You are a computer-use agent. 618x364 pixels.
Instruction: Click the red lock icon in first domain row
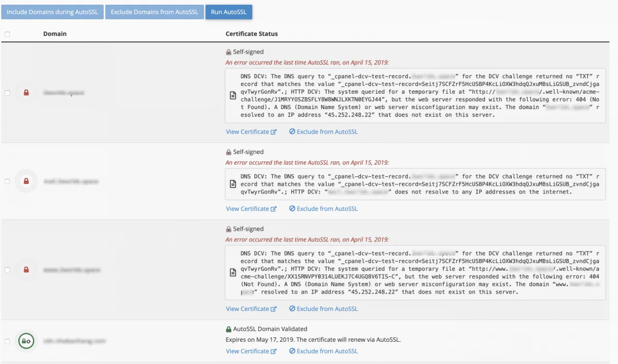click(26, 92)
